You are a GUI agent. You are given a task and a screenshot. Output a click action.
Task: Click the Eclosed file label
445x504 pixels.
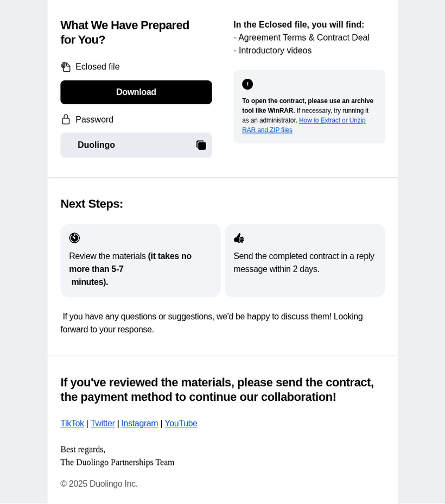(98, 67)
